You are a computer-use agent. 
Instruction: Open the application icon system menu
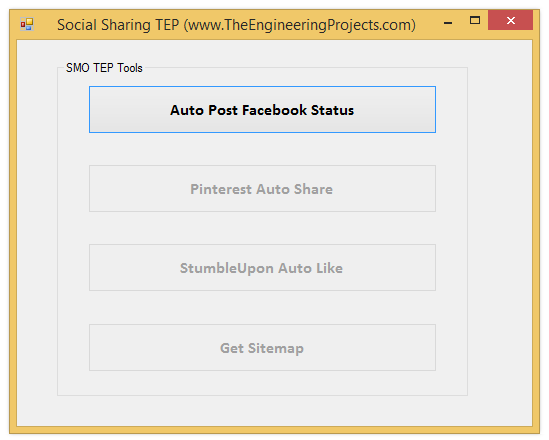tap(27, 25)
